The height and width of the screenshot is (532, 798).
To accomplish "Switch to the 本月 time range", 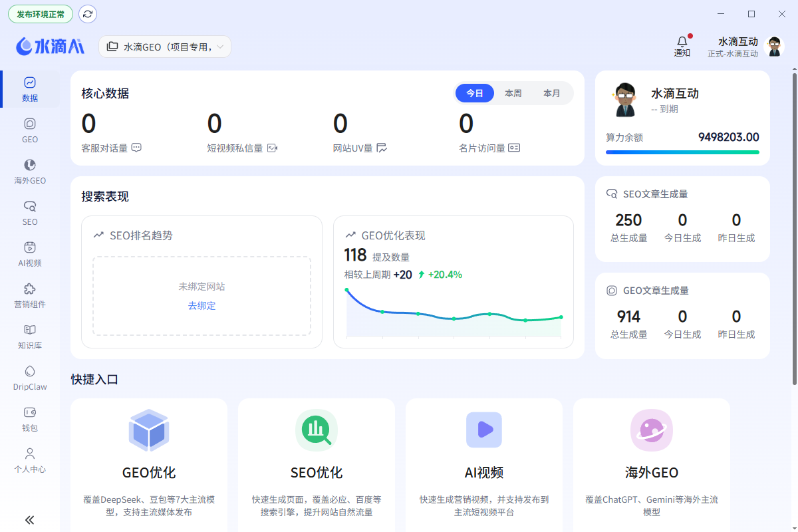I will pos(552,93).
